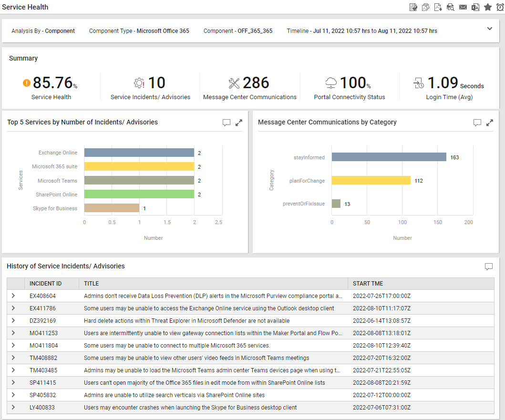This screenshot has height=420, width=505.
Task: Click the 10 Service Incidents/Advisories value
Action: coord(156,83)
